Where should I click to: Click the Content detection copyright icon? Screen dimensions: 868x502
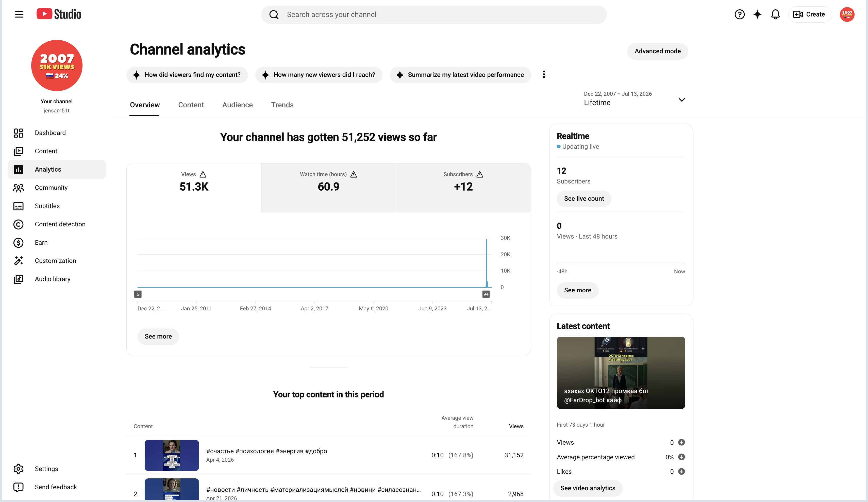click(x=18, y=224)
